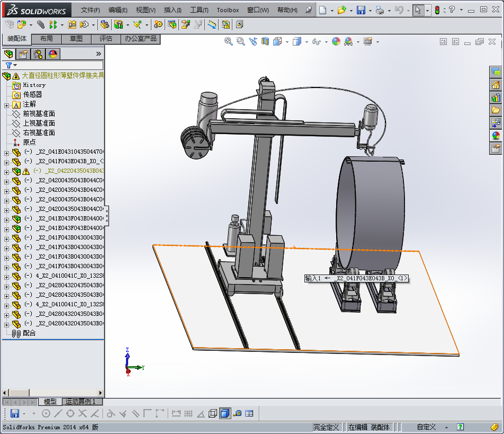
Task: Click the Insert Components icon in assembly toolbar
Action: 22,24
